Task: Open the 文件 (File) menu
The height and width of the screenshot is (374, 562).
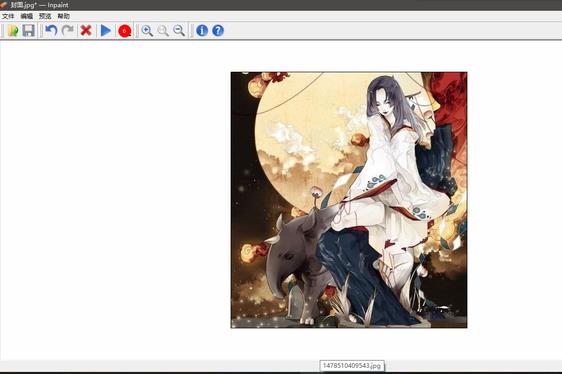Action: point(8,16)
